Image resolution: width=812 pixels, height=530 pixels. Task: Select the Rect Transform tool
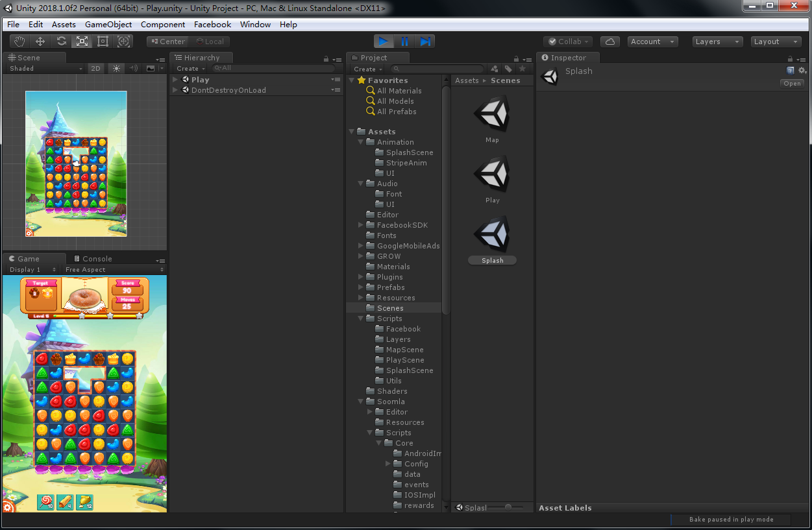point(103,42)
